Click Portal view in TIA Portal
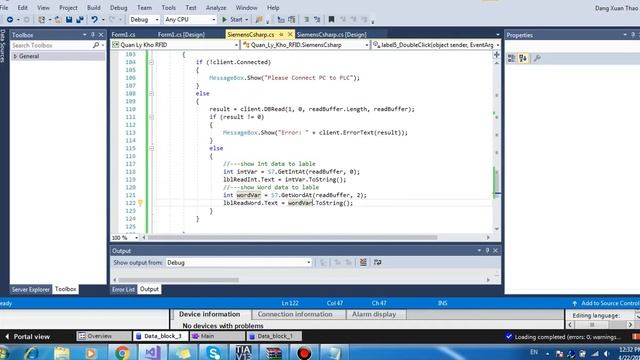 [27, 337]
